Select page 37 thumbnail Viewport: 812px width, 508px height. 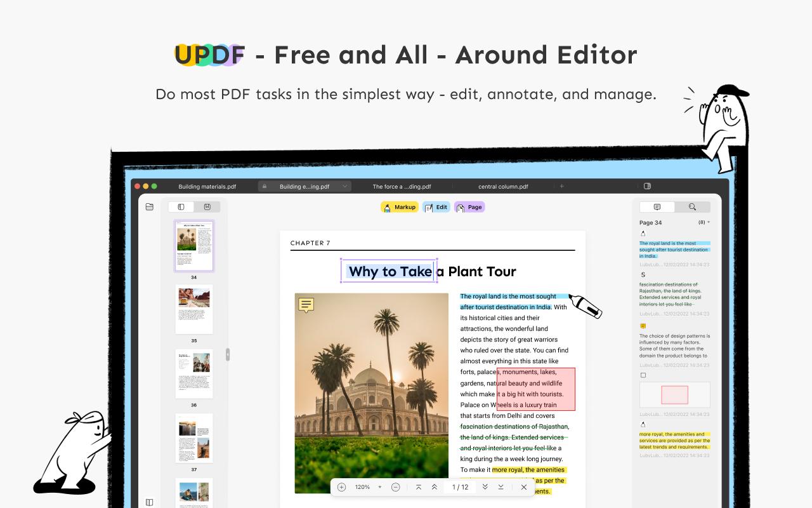pos(194,438)
